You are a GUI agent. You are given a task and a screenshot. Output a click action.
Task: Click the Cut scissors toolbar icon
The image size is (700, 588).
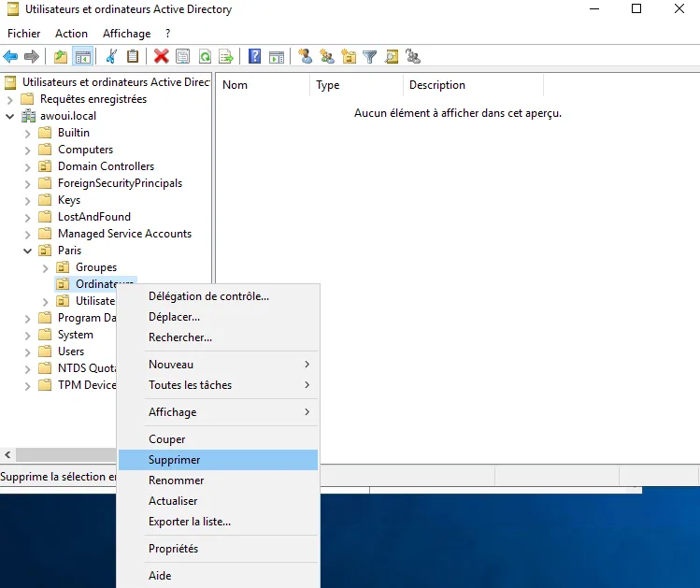[111, 57]
